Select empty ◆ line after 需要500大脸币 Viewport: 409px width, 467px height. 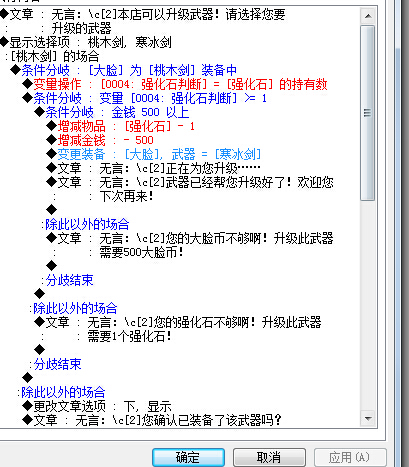point(52,266)
